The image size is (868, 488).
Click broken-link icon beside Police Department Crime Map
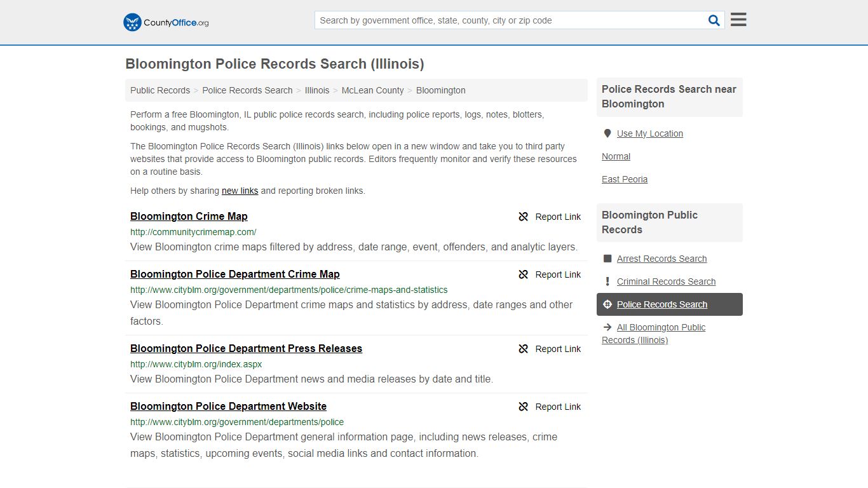tap(524, 274)
